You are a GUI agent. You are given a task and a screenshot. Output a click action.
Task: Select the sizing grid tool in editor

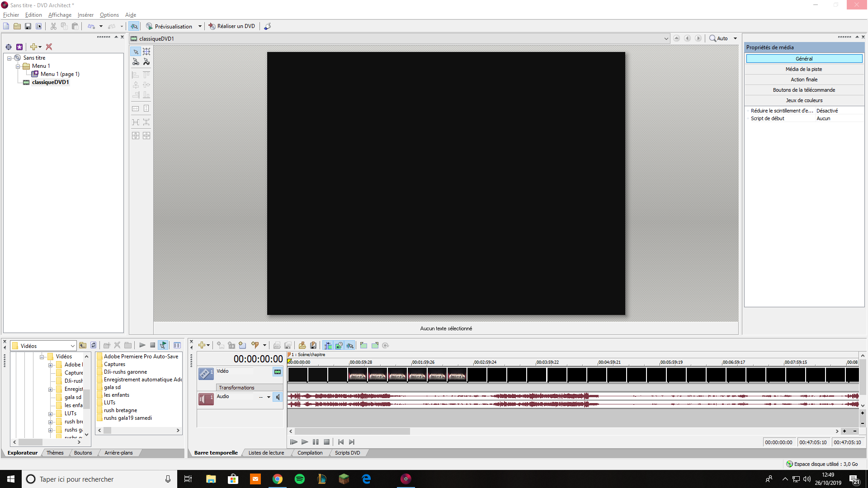point(146,52)
